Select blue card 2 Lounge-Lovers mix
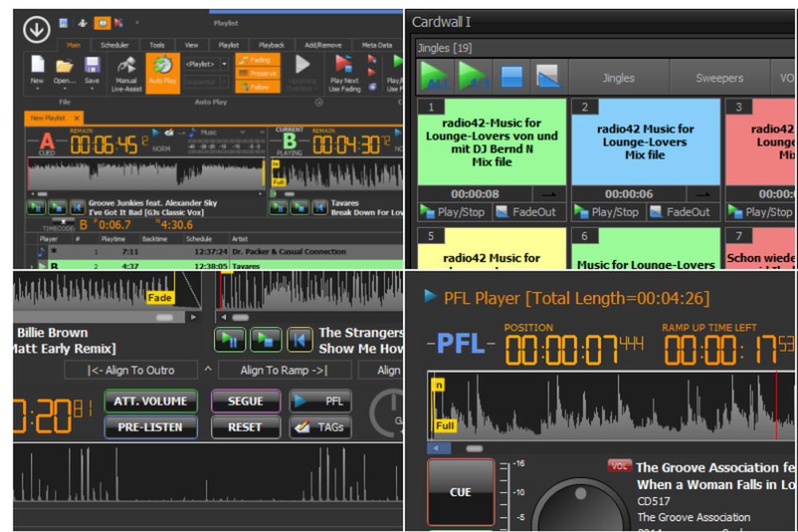 [x=646, y=142]
